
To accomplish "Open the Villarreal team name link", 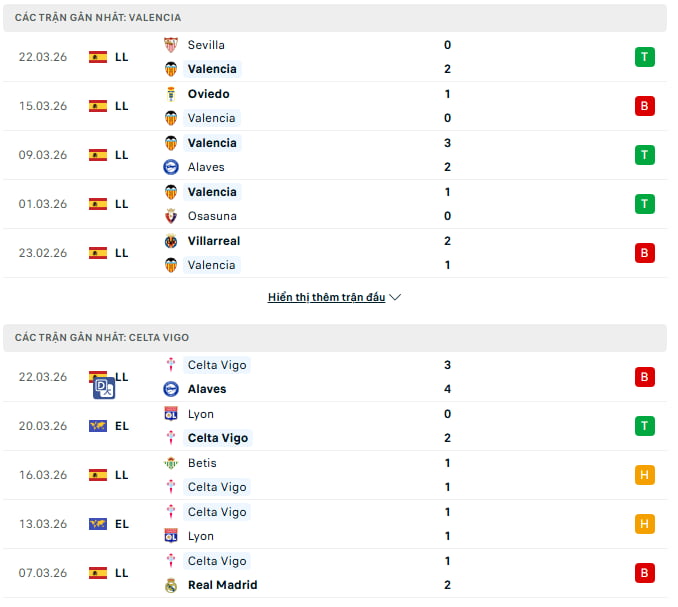I will pyautogui.click(x=214, y=241).
